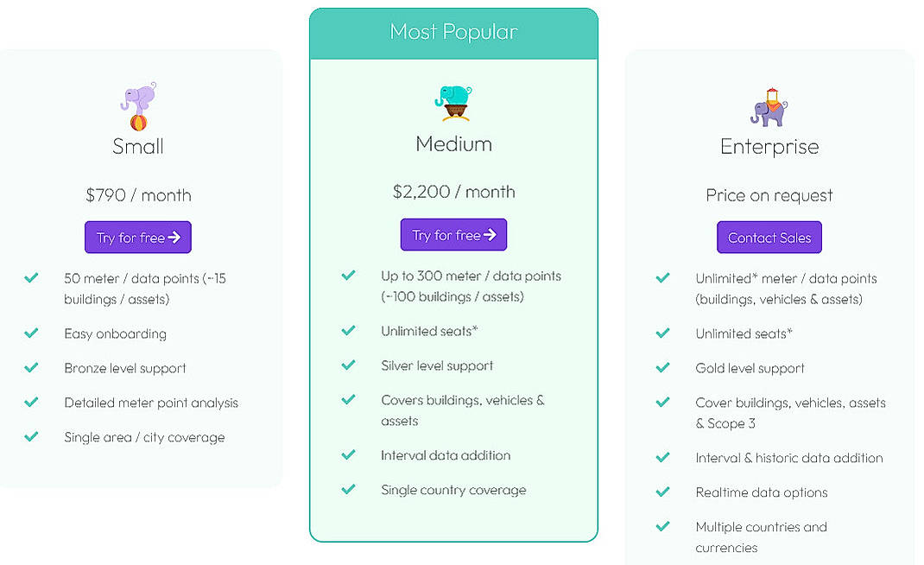The width and height of the screenshot is (924, 565).
Task: Click the Price on request text
Action: click(769, 195)
